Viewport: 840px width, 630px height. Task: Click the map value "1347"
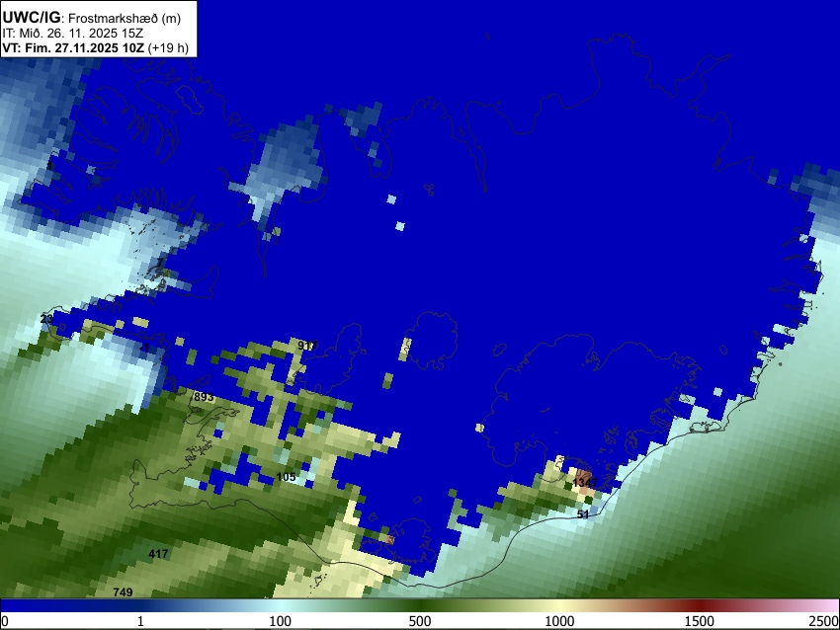[x=585, y=483]
